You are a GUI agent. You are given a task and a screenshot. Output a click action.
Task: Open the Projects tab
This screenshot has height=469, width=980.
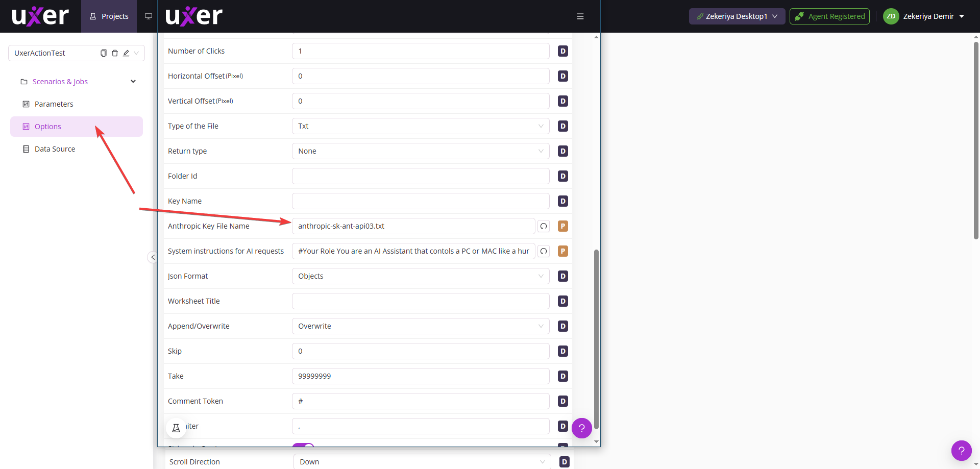click(109, 16)
